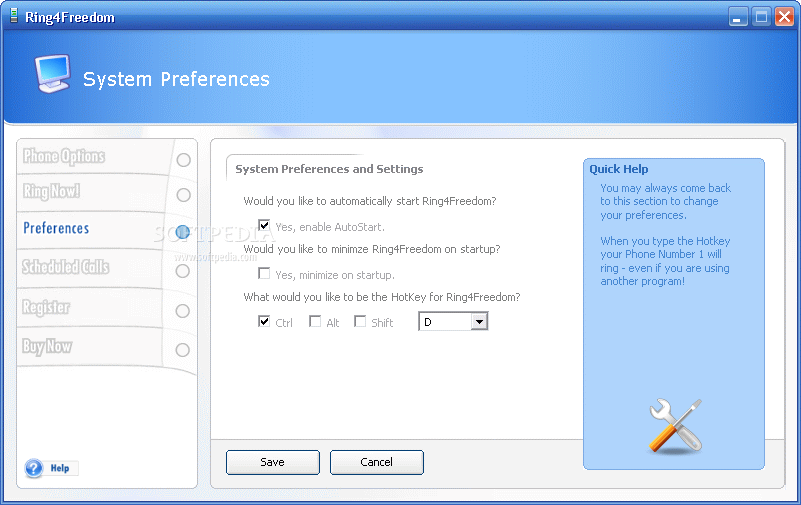The image size is (801, 505).
Task: Click the minimize Ring4Freedom on startup question
Action: tap(372, 249)
